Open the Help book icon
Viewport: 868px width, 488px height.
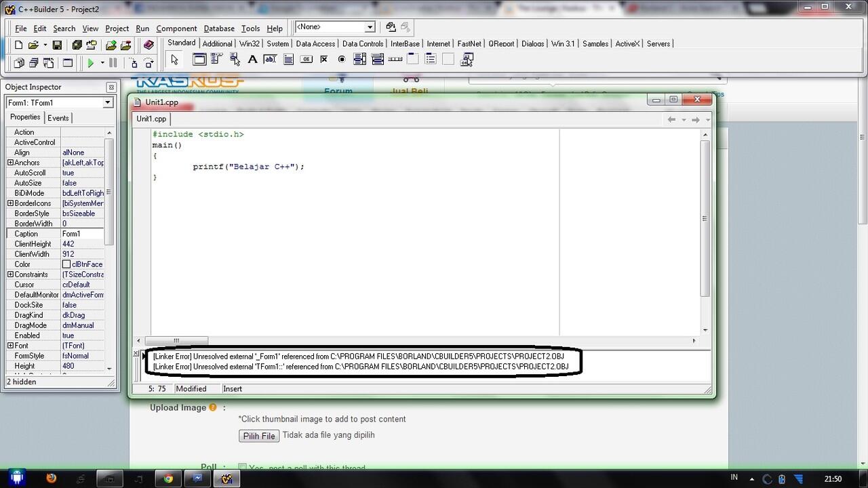click(149, 45)
